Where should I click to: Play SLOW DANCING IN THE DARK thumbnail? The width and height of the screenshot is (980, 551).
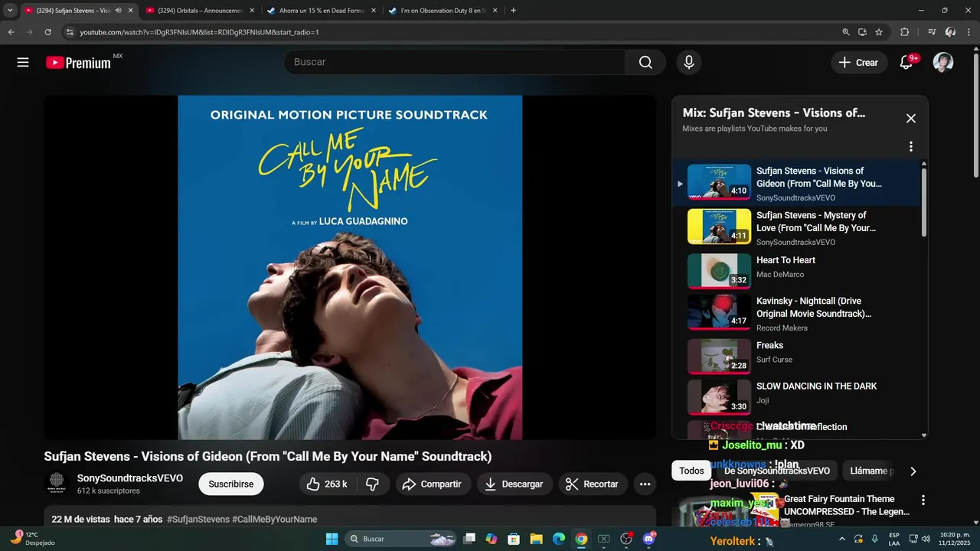point(719,397)
